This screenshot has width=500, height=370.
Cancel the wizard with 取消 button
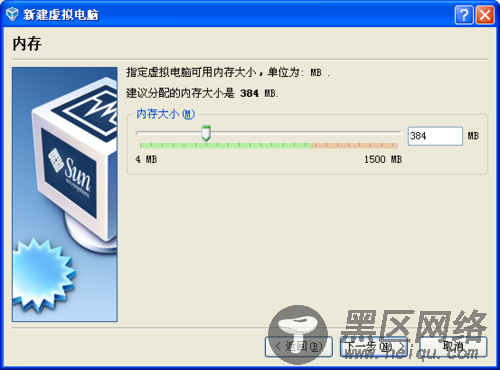click(x=453, y=347)
